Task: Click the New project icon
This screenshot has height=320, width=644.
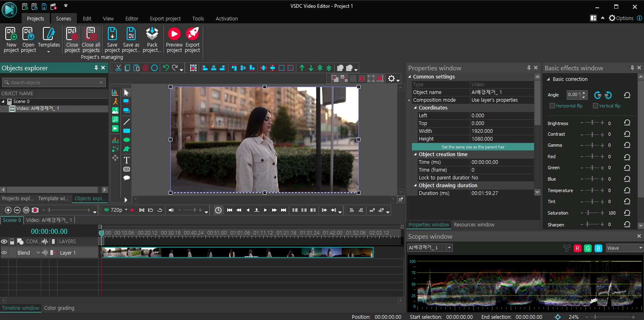Action: (x=11, y=34)
